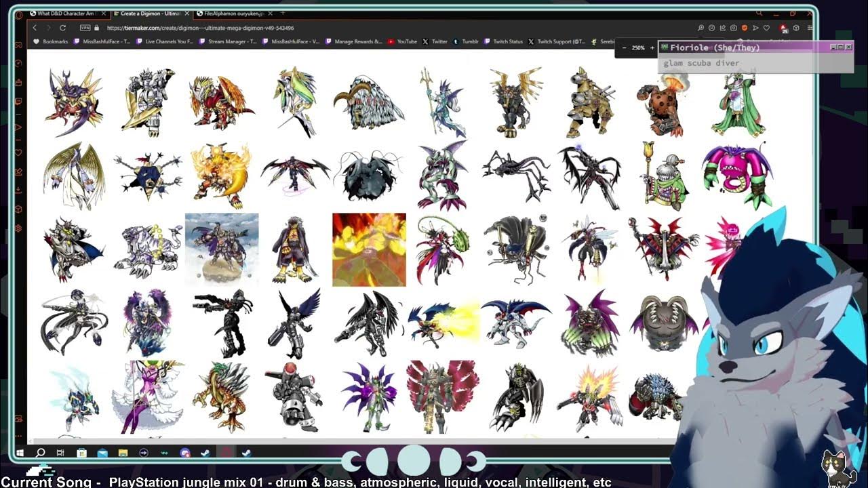Open the Tumblr bookmark
The width and height of the screenshot is (868, 488).
pos(466,41)
